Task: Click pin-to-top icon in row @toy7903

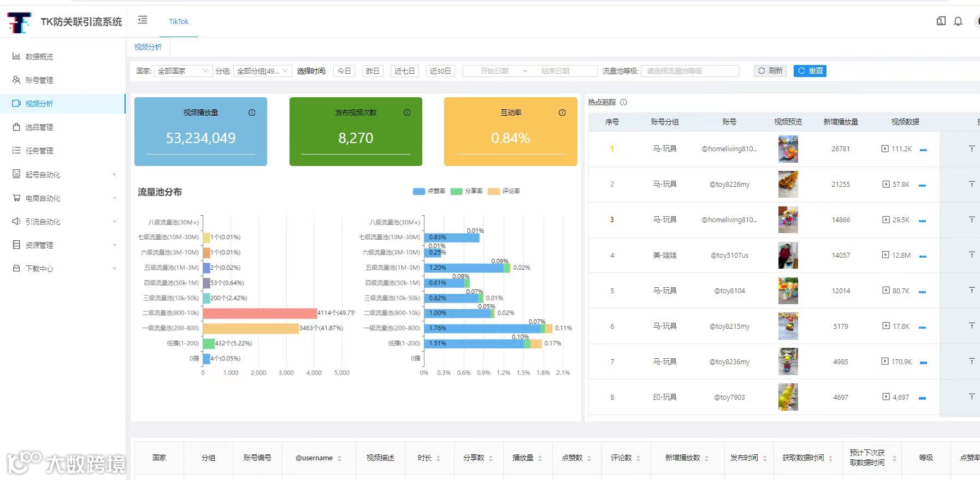Action: tap(972, 397)
